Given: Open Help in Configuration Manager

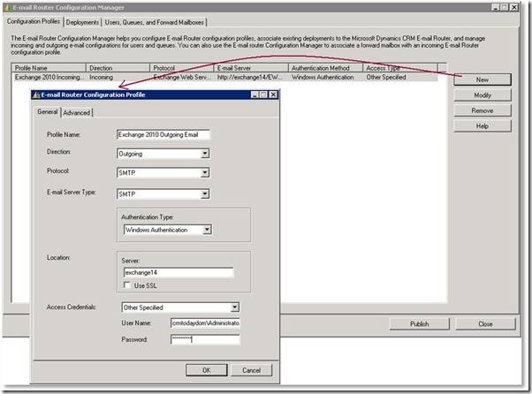Looking at the screenshot, I should [483, 126].
